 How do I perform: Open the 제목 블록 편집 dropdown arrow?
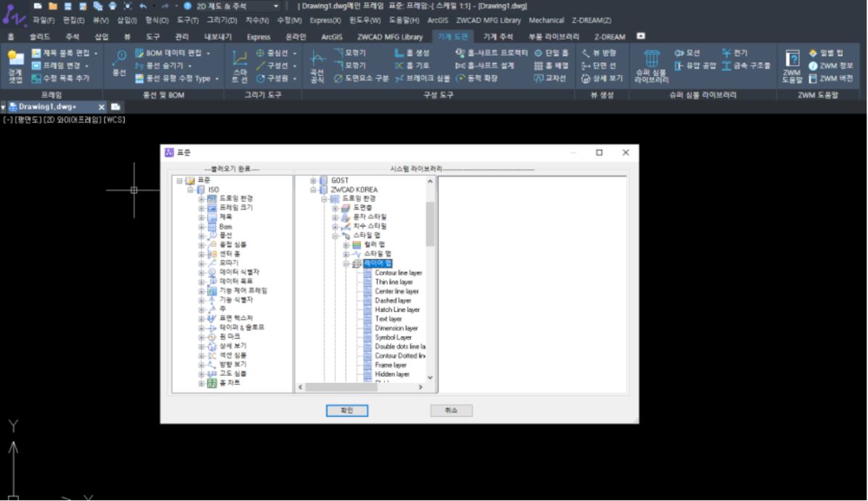[96, 54]
